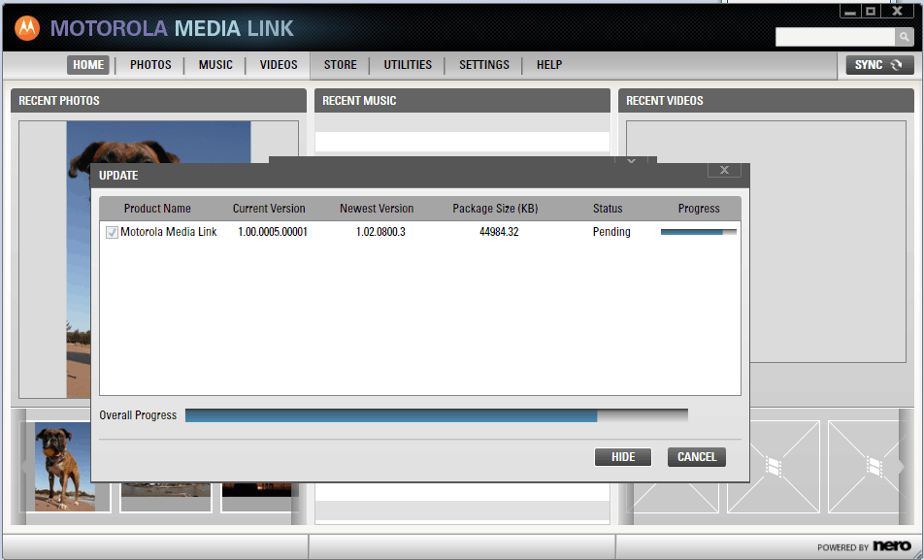924x560 pixels.
Task: Click the current version 1.00.0005.00001
Action: (273, 232)
